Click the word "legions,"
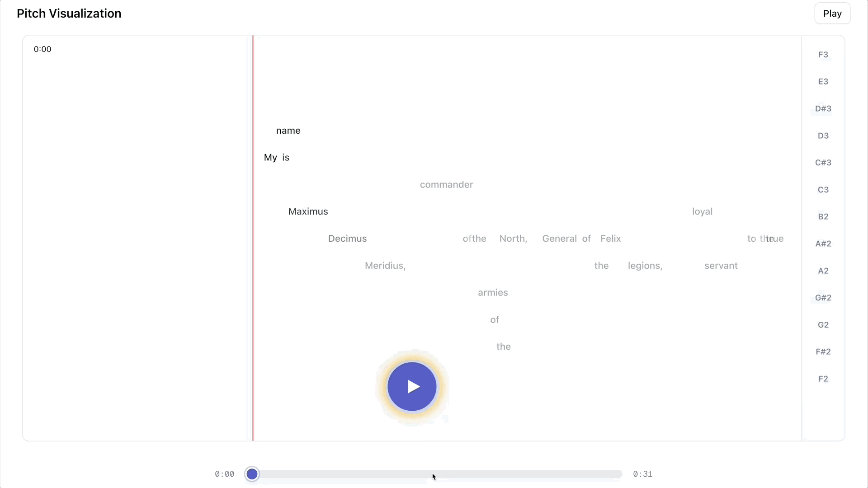This screenshot has height=488, width=868. pos(645,266)
